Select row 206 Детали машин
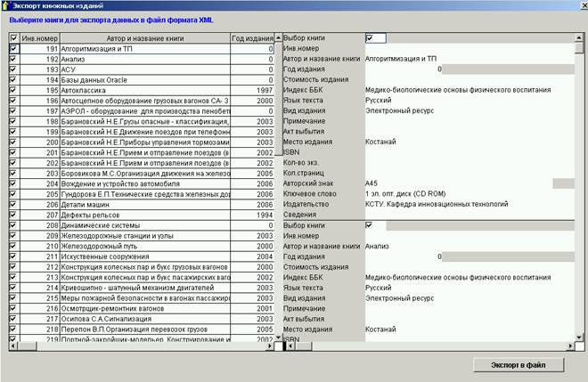588x382 pixels. click(x=145, y=204)
